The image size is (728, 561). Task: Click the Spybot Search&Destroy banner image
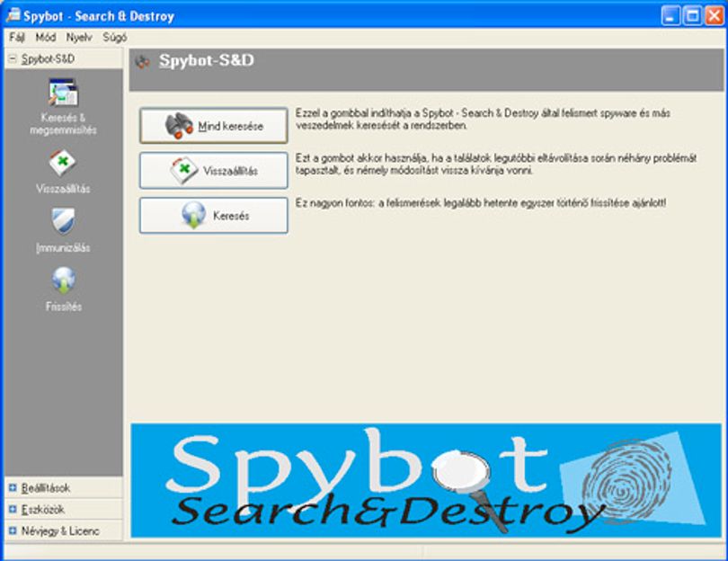pyautogui.click(x=426, y=480)
